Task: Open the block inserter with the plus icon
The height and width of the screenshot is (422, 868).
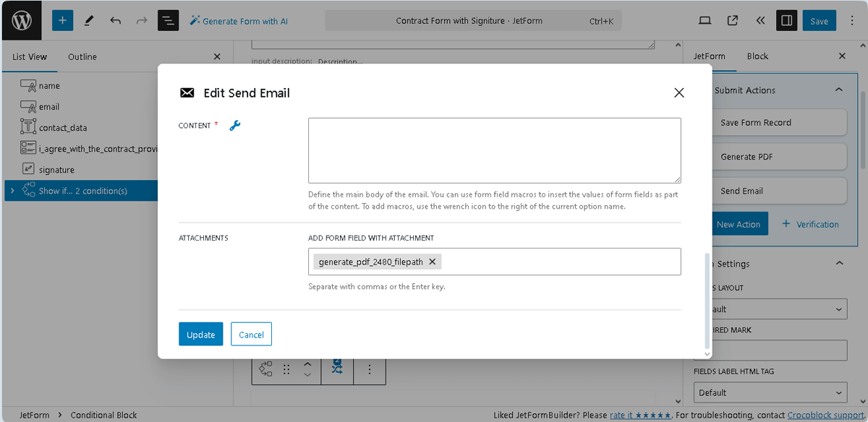Action: (62, 20)
